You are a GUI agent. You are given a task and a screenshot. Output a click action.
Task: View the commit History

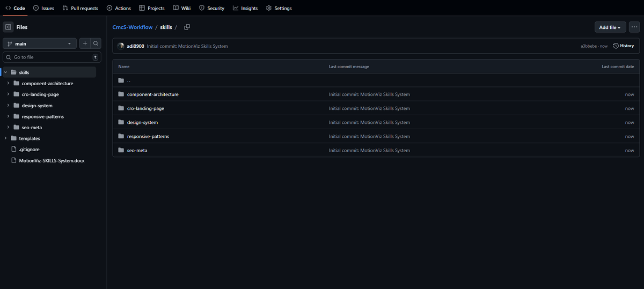point(623,46)
